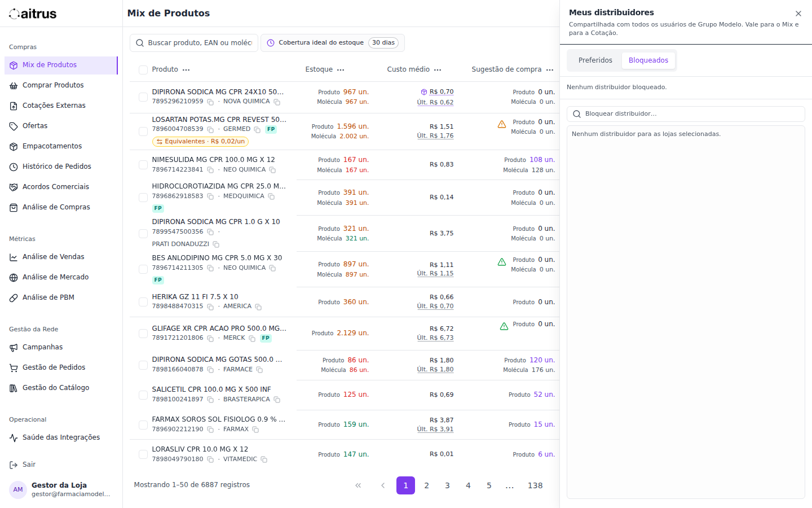Open the Estoque column options menu
This screenshot has height=508, width=812.
point(341,70)
